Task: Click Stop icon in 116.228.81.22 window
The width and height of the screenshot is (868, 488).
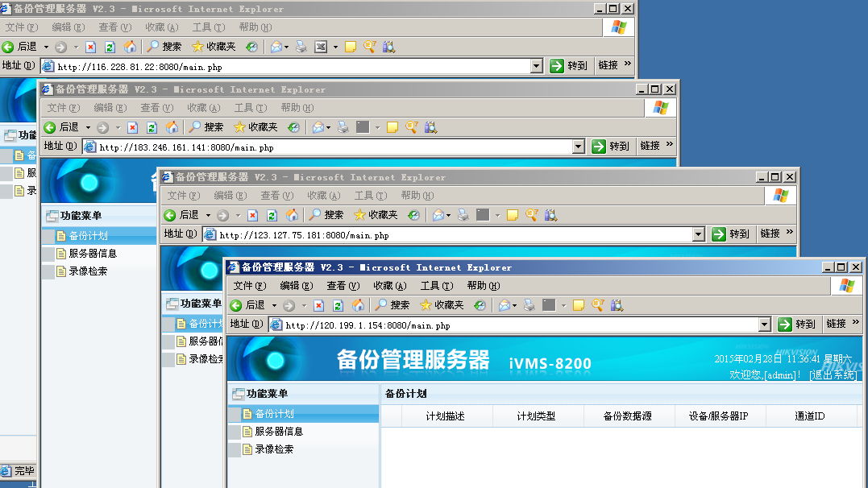Action: click(91, 47)
